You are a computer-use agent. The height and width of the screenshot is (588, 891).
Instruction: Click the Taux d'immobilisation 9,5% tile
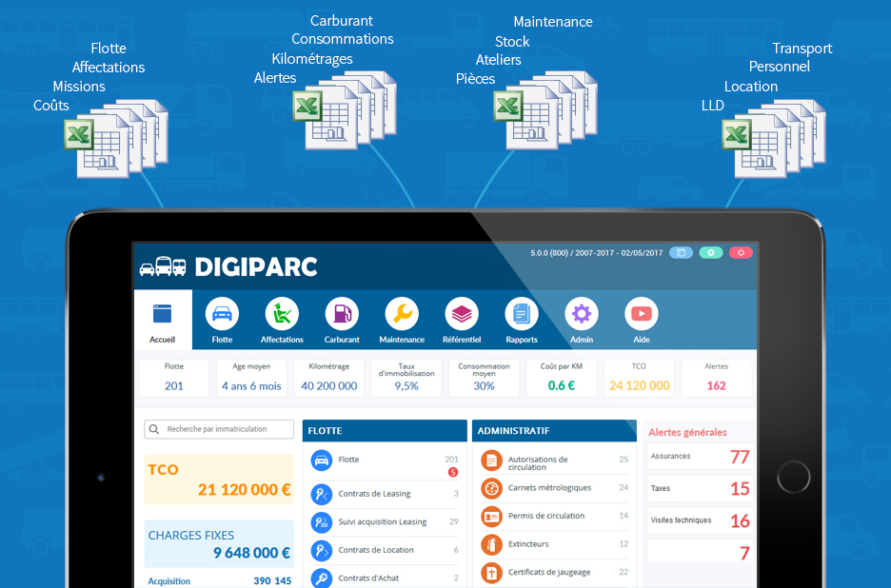coord(406,378)
